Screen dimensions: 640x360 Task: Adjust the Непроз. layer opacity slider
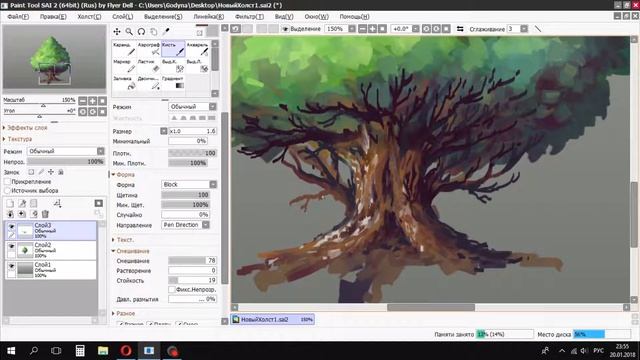pyautogui.click(x=65, y=162)
